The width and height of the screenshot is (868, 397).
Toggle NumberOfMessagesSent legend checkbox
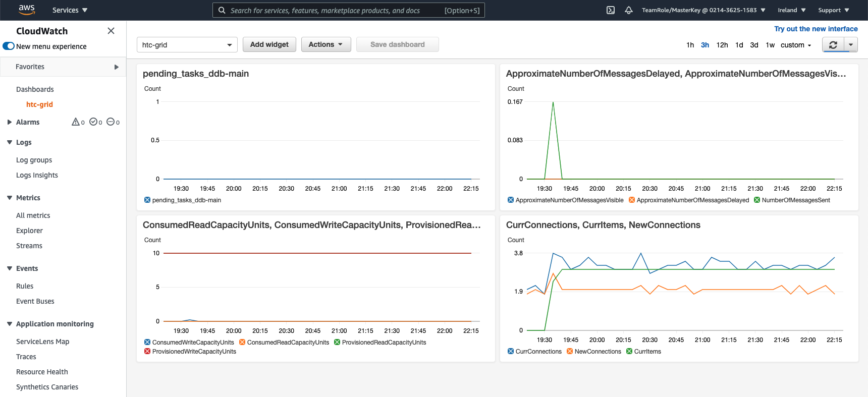coord(757,200)
